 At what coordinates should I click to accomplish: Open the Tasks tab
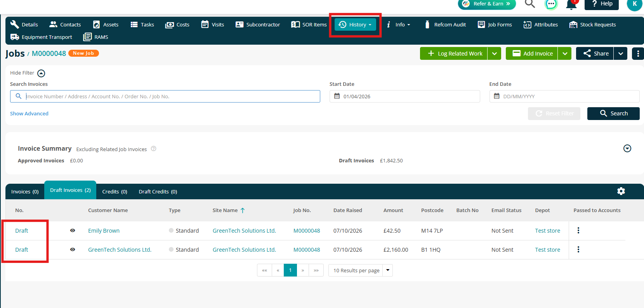[x=142, y=24]
